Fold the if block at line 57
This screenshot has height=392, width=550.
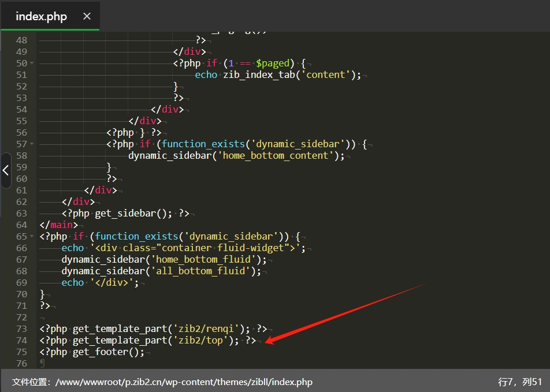click(x=31, y=144)
